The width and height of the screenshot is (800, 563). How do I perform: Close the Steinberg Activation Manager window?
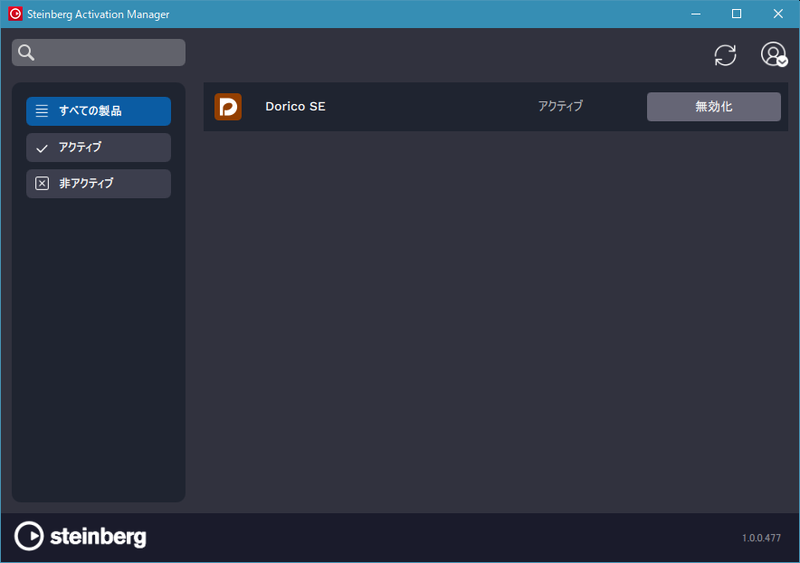tap(778, 14)
